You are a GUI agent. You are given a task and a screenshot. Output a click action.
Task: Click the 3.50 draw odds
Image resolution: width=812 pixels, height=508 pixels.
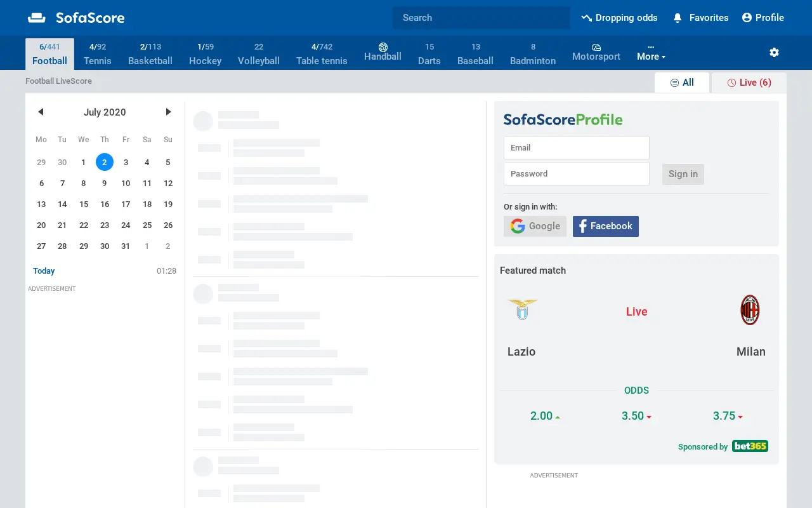pyautogui.click(x=637, y=416)
